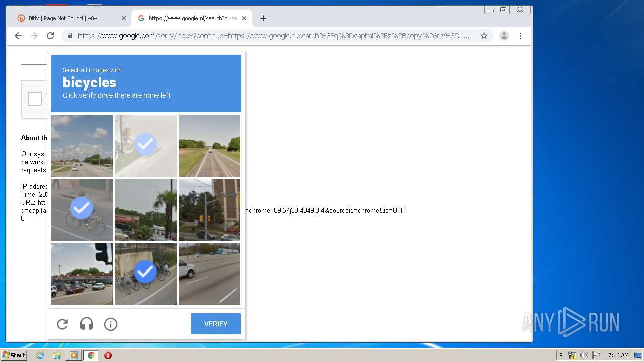Select the silver car on road tile
Viewport: 644px width, 362px height.
[209, 274]
